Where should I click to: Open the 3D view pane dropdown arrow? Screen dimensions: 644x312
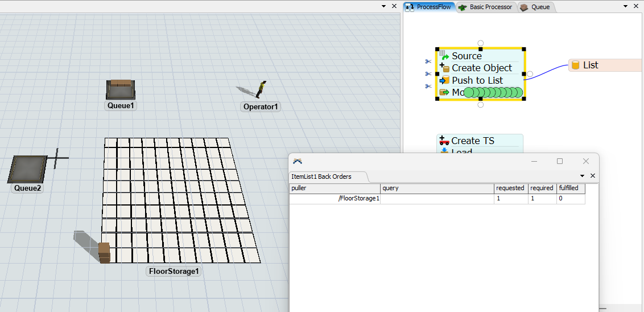383,6
